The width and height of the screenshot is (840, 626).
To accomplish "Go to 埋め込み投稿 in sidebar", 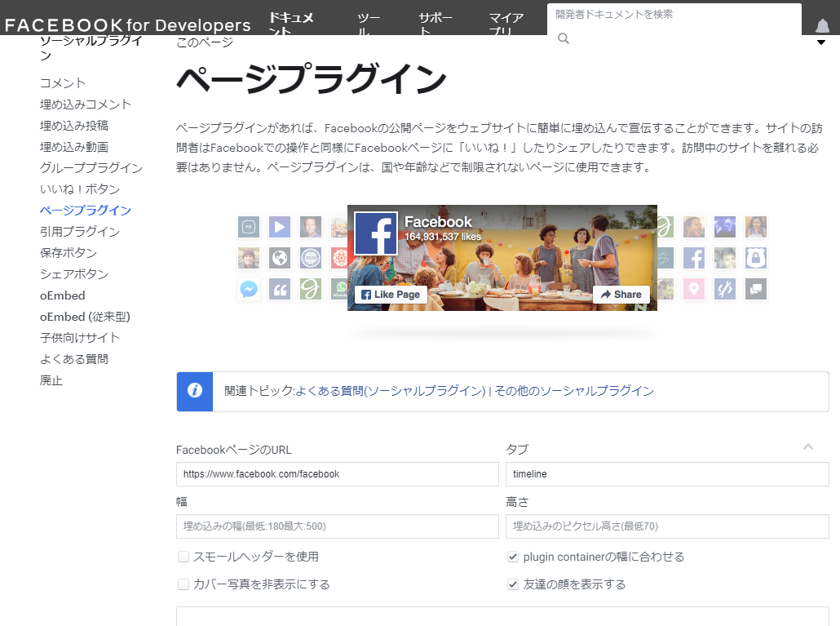I will click(x=74, y=126).
